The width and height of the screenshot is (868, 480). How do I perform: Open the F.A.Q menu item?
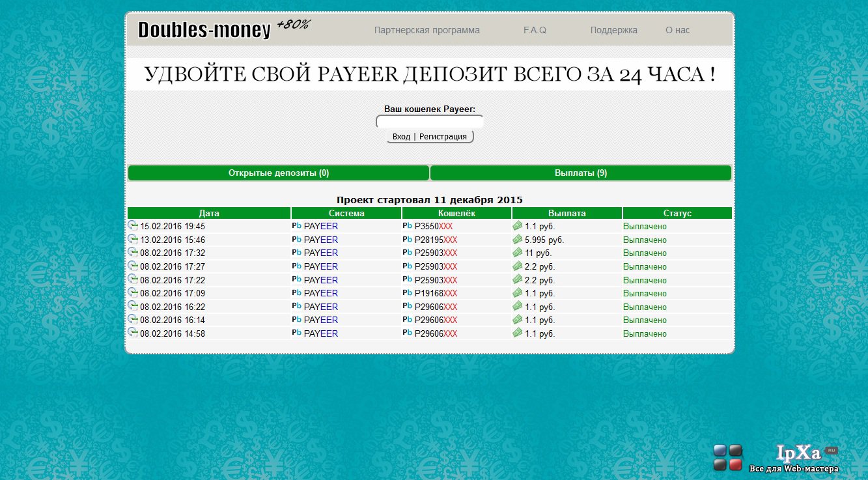point(535,30)
